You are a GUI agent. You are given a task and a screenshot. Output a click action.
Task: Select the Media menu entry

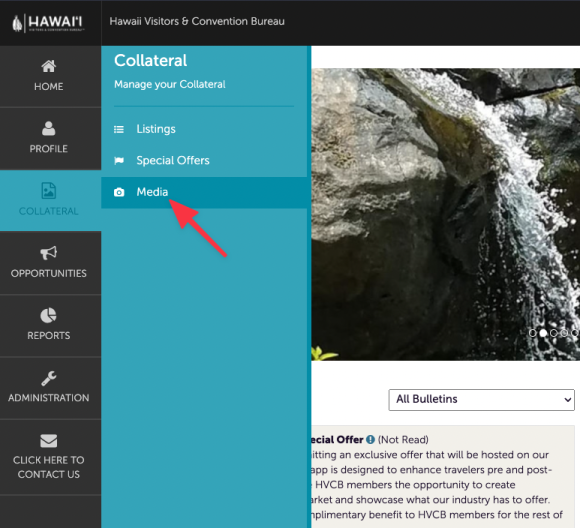204,192
